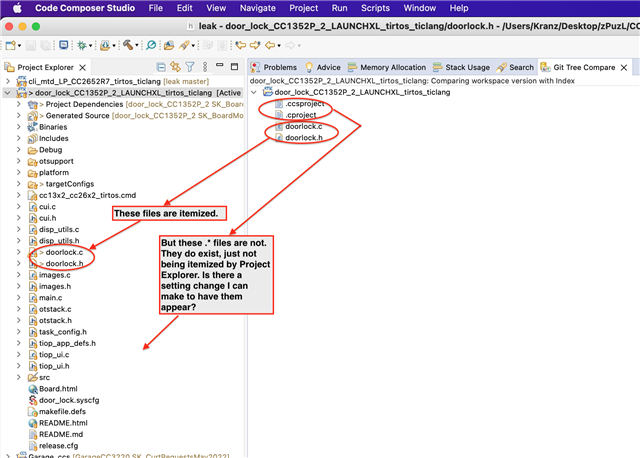Open the File menu
The height and width of the screenshot is (458, 640).
[156, 8]
